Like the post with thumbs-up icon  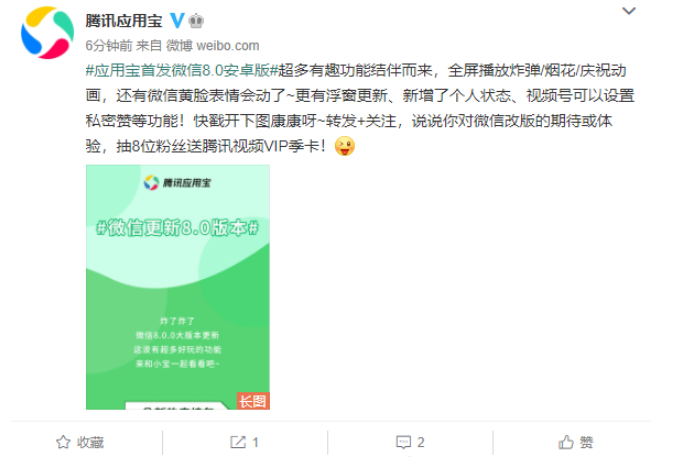coord(566,442)
